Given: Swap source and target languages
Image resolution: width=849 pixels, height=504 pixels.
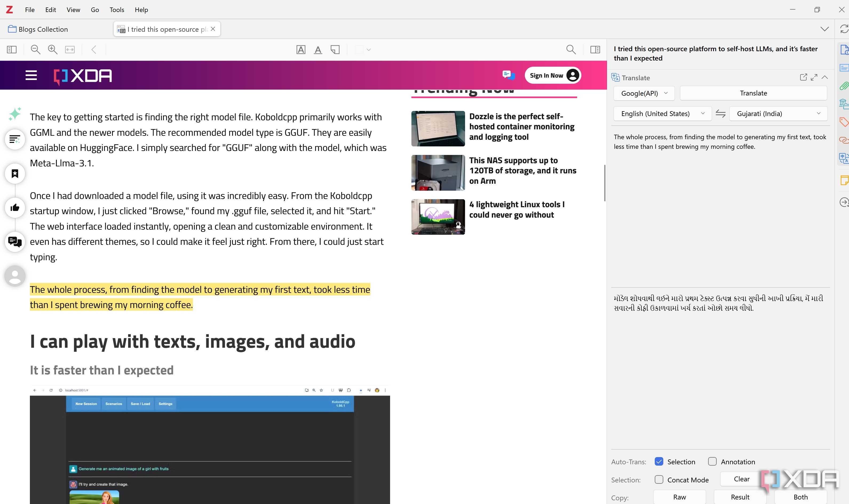Looking at the screenshot, I should (x=720, y=113).
